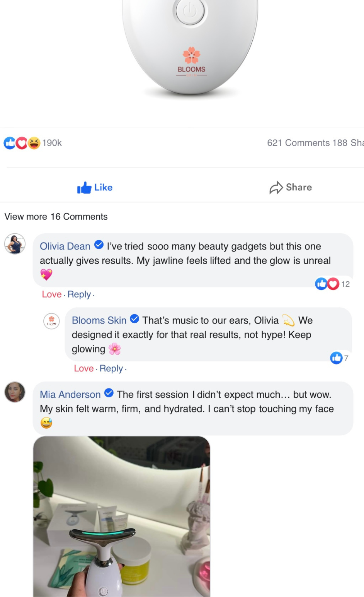Click the verified badge next to Olivia Dean
The width and height of the screenshot is (364, 597).
tap(99, 245)
